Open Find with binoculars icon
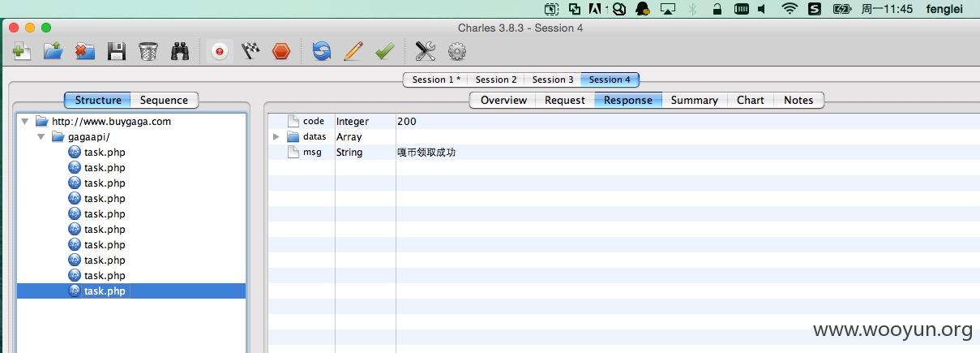The image size is (980, 353). tap(180, 52)
